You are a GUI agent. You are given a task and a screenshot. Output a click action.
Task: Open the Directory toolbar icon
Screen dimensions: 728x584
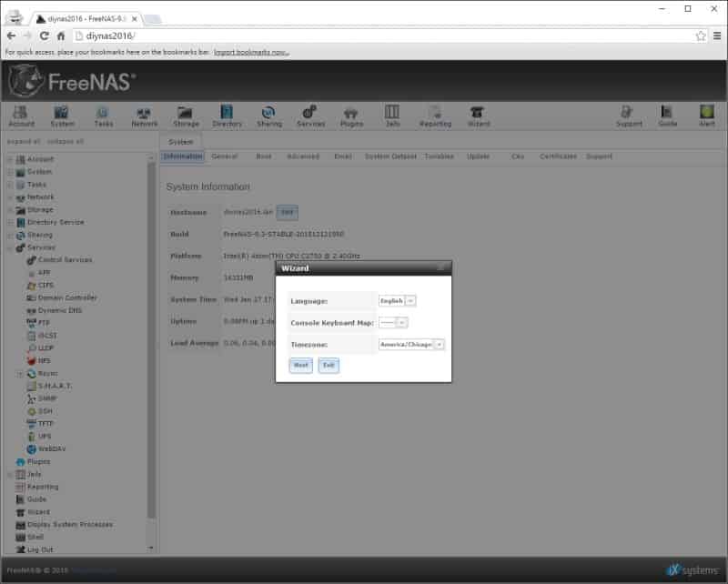[x=227, y=116]
